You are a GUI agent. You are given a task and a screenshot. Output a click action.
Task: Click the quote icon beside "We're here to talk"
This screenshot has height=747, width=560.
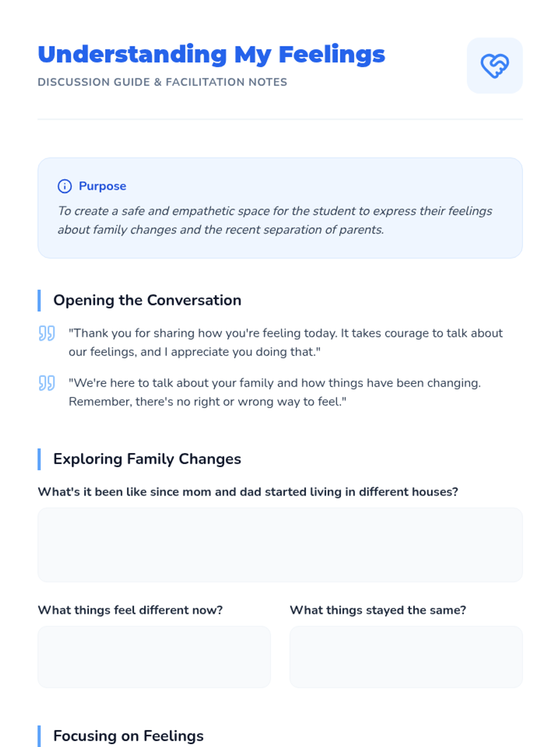(x=47, y=383)
